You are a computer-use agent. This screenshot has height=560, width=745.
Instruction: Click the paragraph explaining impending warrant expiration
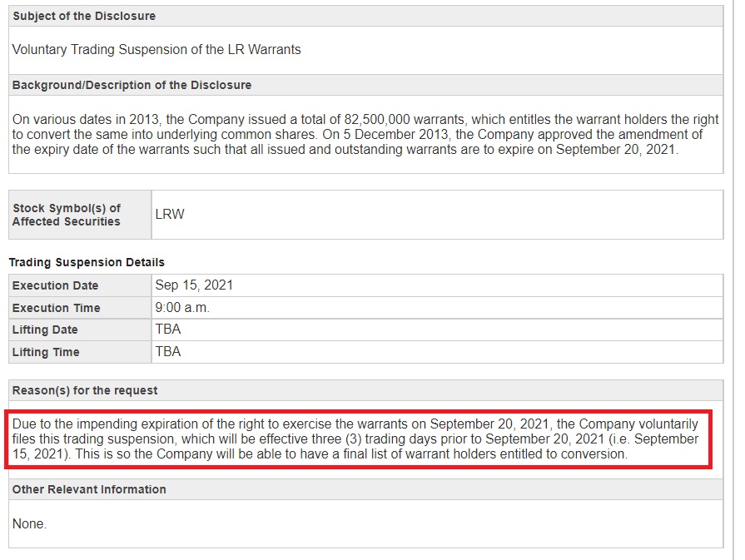[355, 439]
